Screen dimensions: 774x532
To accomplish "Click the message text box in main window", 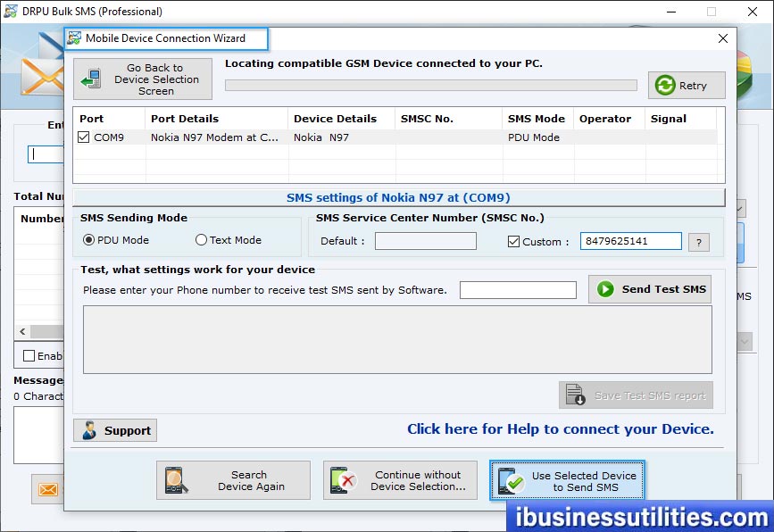I will click(38, 436).
